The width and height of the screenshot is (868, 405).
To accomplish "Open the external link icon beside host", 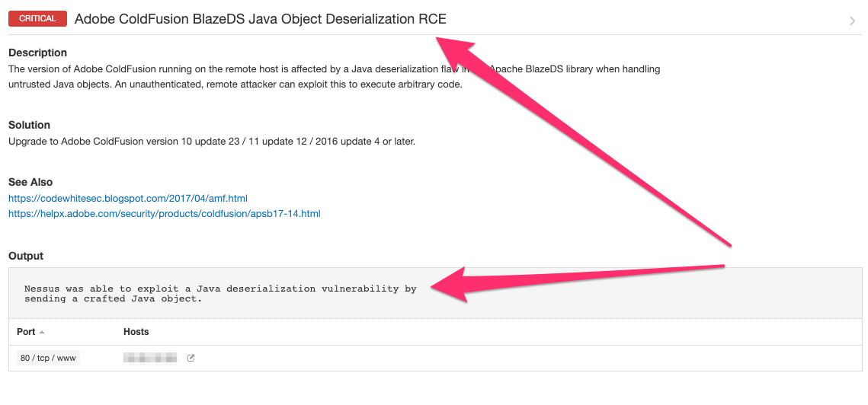I will pyautogui.click(x=191, y=358).
